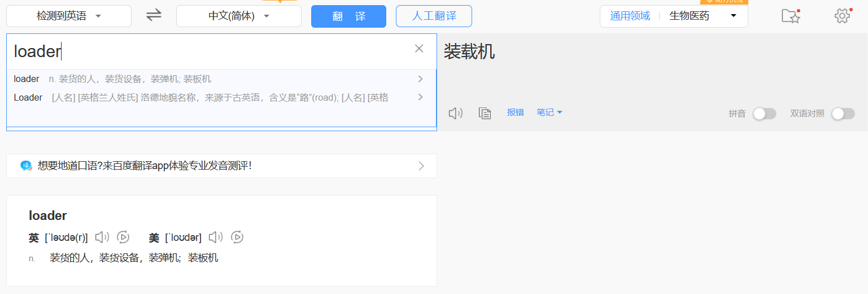Click the American phonetic transcription text
Screen dimensions: 868x294
click(184, 238)
